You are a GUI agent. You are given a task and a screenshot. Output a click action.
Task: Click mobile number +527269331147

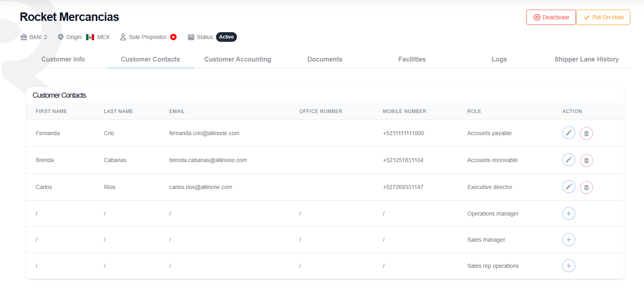[x=403, y=187]
